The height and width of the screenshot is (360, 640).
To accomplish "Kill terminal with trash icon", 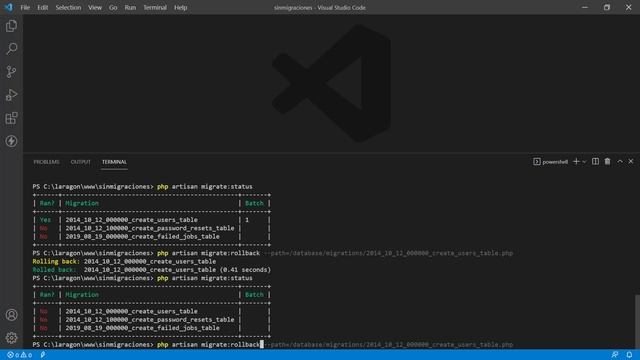I will point(607,162).
